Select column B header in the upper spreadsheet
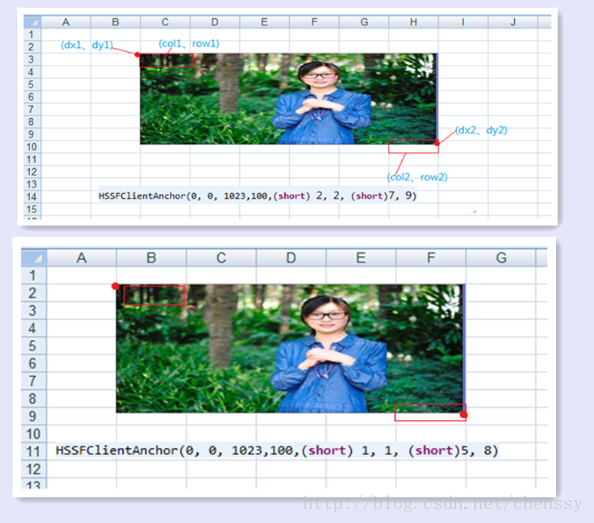Viewport: 594px width, 523px height. tap(116, 22)
